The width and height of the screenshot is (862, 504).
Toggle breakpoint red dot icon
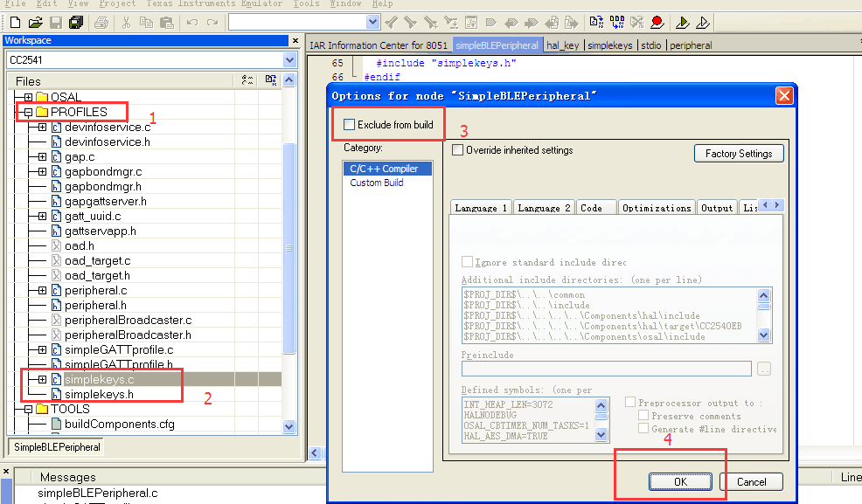(x=657, y=23)
